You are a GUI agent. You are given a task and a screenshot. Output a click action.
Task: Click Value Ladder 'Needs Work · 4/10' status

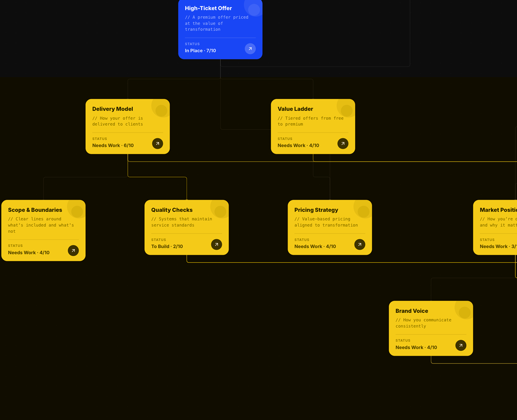tap(298, 146)
